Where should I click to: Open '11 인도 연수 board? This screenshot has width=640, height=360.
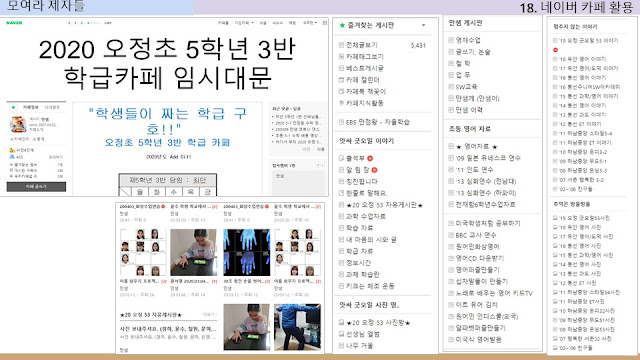(474, 169)
